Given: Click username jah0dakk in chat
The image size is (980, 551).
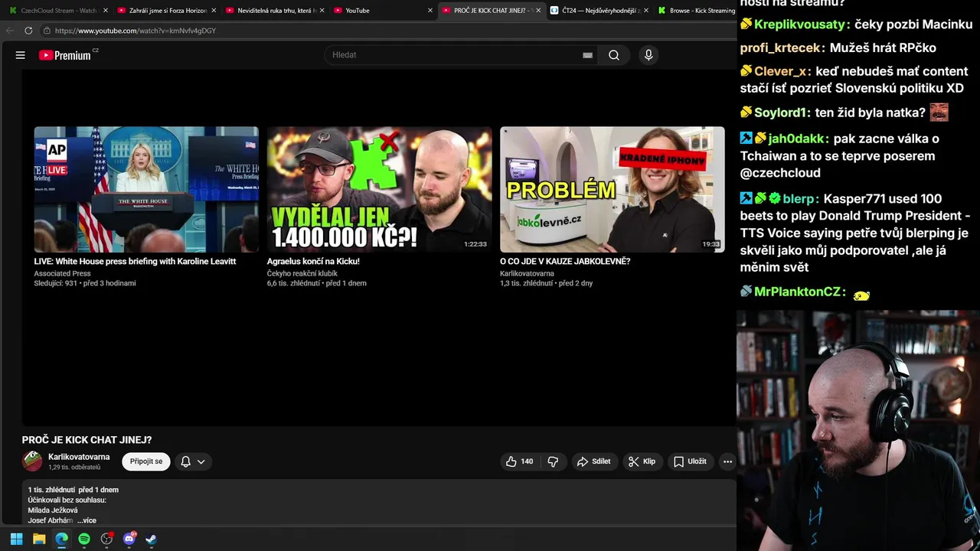Looking at the screenshot, I should point(796,139).
